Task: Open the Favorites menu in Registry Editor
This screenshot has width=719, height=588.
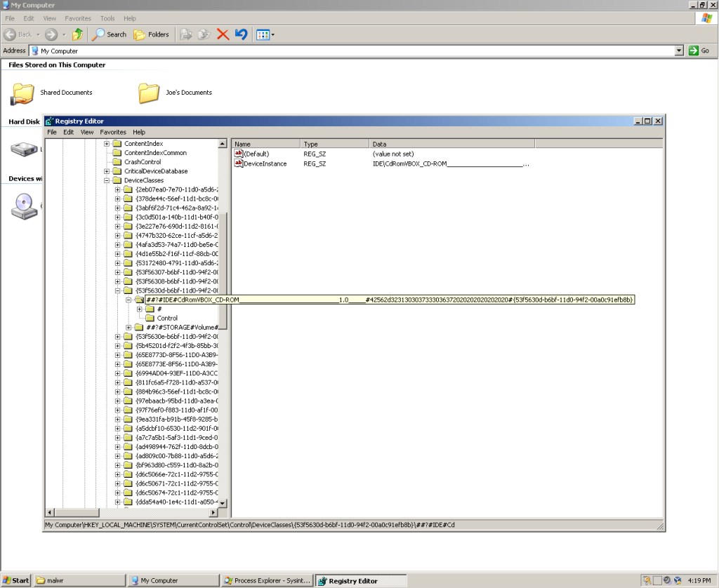Action: [x=112, y=132]
